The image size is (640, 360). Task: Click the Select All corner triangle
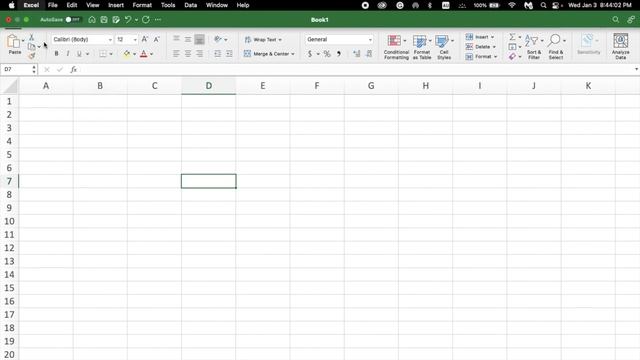pyautogui.click(x=11, y=87)
